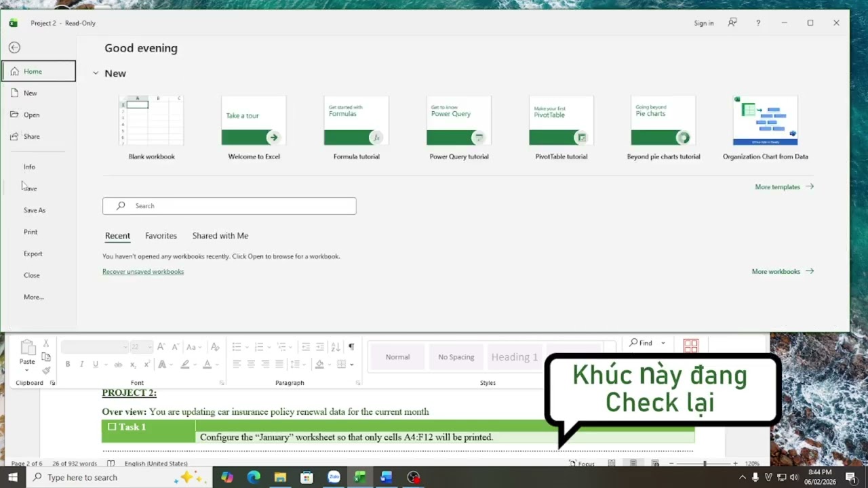
Task: Open the Word font size dropdown
Action: point(150,347)
